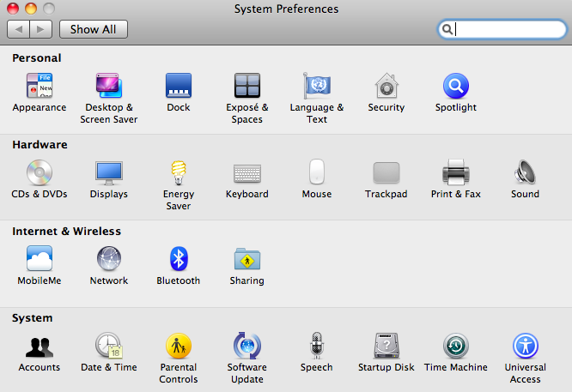Click the forward navigation arrow
Screen dimensions: 572x392
tap(41, 29)
